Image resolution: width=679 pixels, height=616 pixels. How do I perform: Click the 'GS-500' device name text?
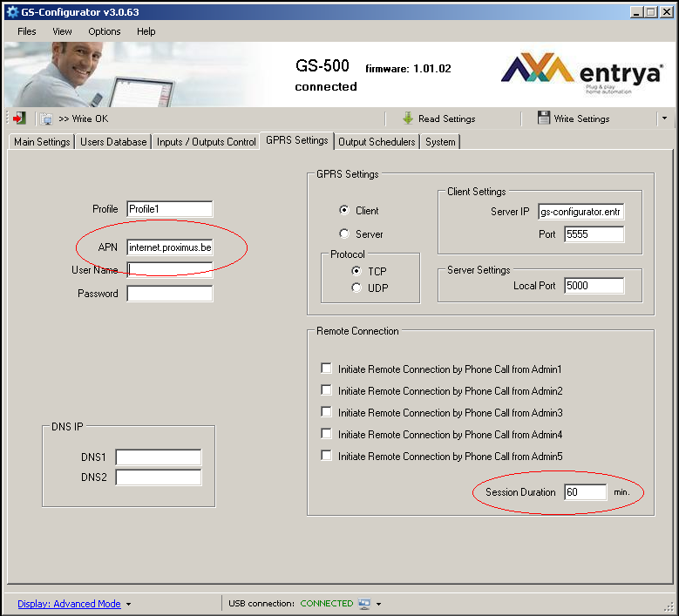click(323, 66)
